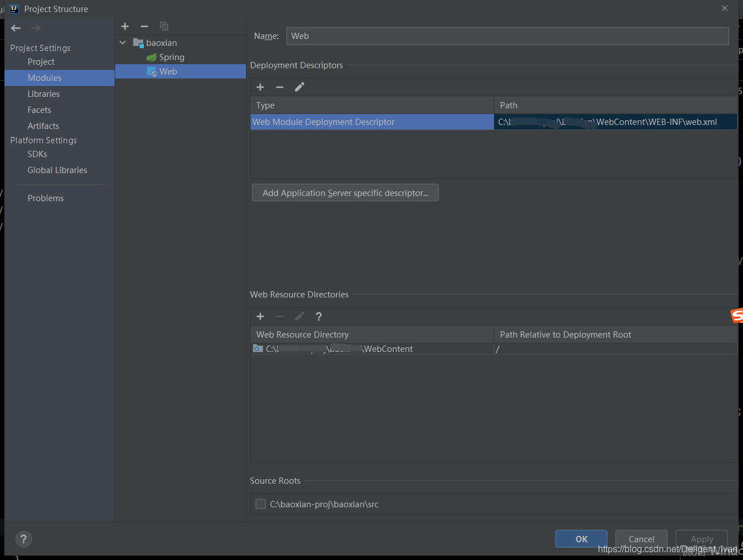Open the Global Libraries page
The image size is (743, 560).
click(x=57, y=170)
